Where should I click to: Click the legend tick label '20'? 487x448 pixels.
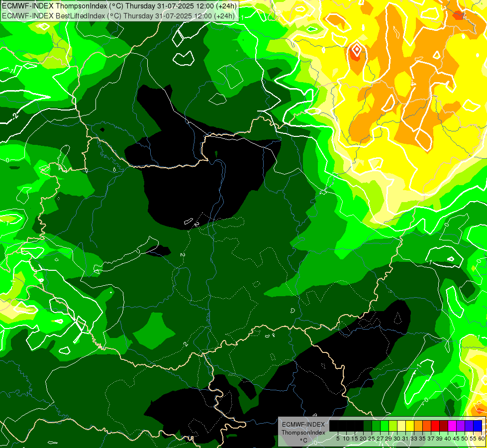[363, 439]
